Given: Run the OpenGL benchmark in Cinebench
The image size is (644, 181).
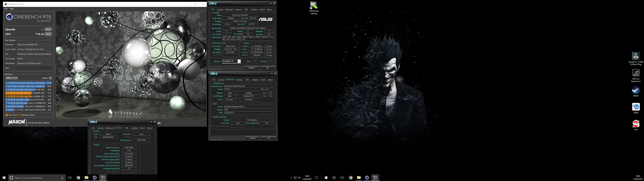Looking at the screenshot, I should tap(48, 29).
